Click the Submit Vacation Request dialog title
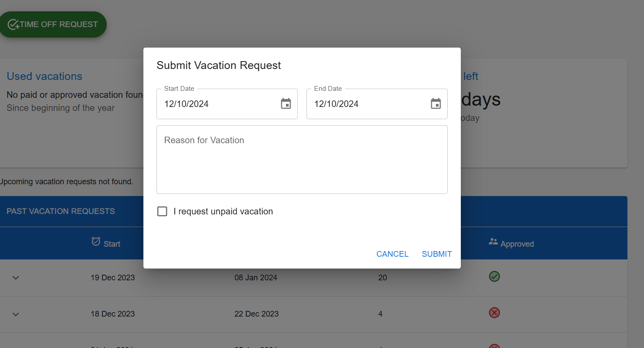The height and width of the screenshot is (348, 644). tap(219, 65)
